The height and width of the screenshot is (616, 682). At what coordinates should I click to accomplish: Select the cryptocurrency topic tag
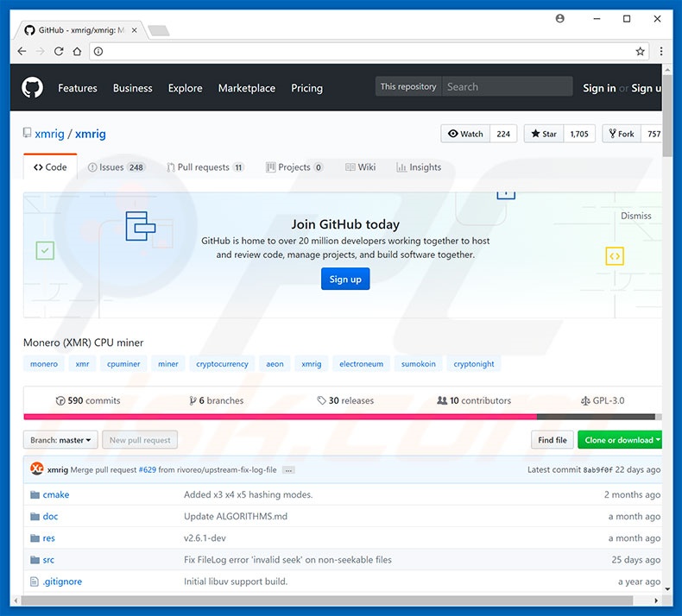(x=222, y=364)
